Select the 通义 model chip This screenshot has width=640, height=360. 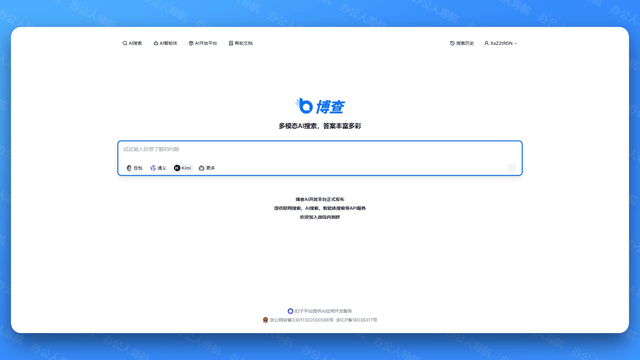point(158,168)
